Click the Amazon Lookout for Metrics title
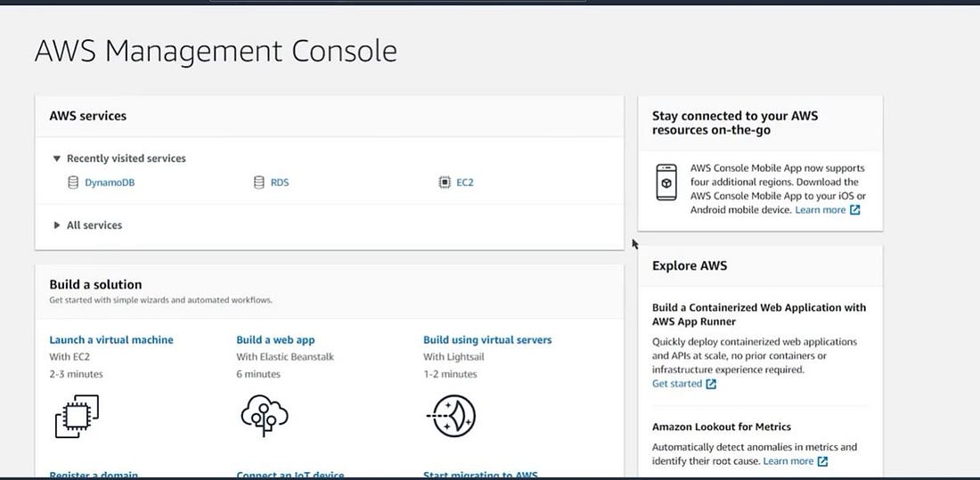This screenshot has height=480, width=980. pos(722,427)
